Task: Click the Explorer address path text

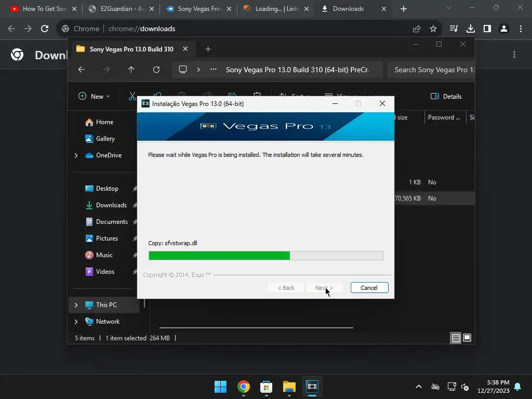Action: (297, 70)
